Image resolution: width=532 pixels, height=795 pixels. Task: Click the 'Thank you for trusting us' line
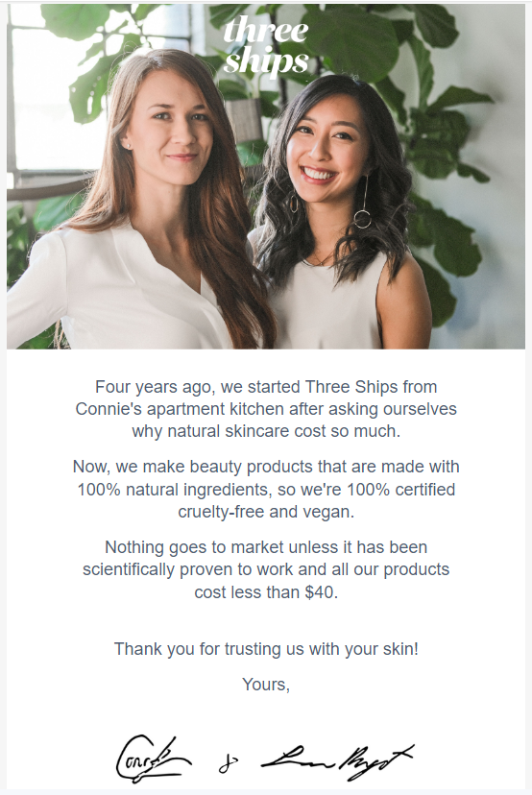(266, 649)
